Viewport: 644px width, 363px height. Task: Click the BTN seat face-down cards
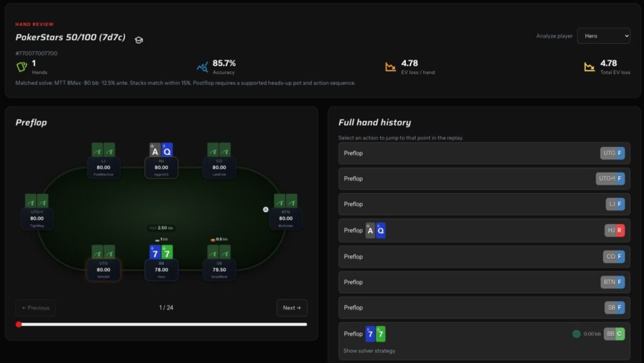pos(286,201)
